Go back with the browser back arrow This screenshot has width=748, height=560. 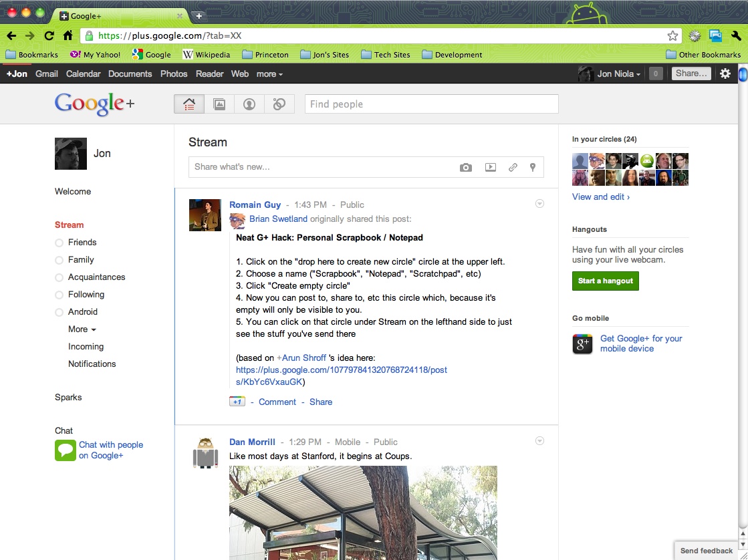[x=11, y=36]
